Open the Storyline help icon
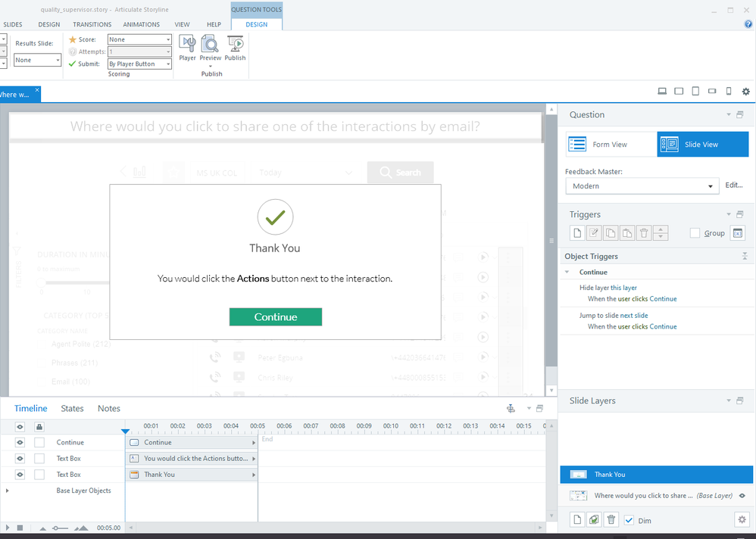756x539 pixels. tap(748, 24)
